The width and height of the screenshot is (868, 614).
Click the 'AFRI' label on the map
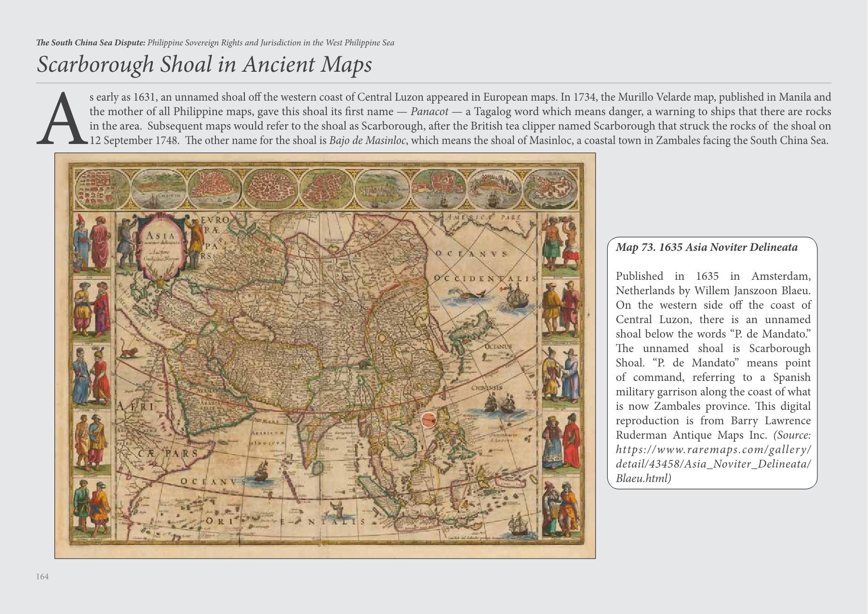click(136, 407)
